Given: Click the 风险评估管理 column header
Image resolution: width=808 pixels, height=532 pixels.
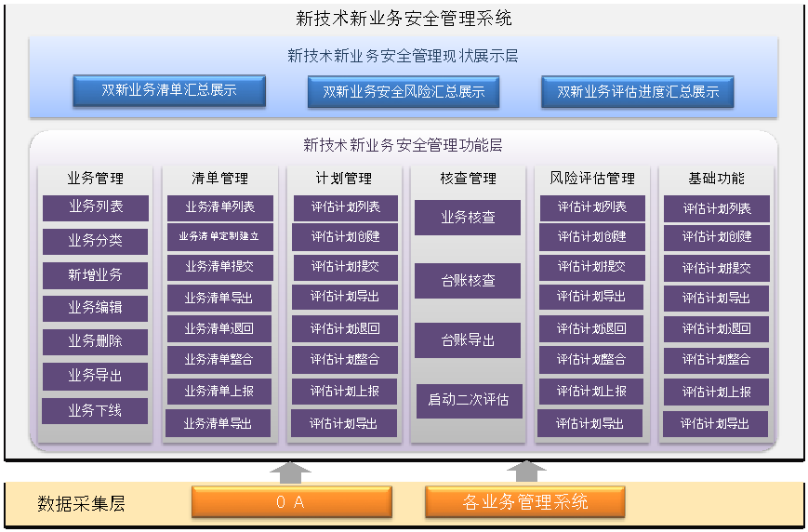Looking at the screenshot, I should 592,179.
